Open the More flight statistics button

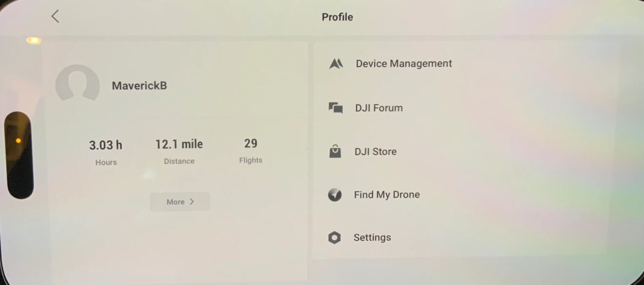(180, 202)
